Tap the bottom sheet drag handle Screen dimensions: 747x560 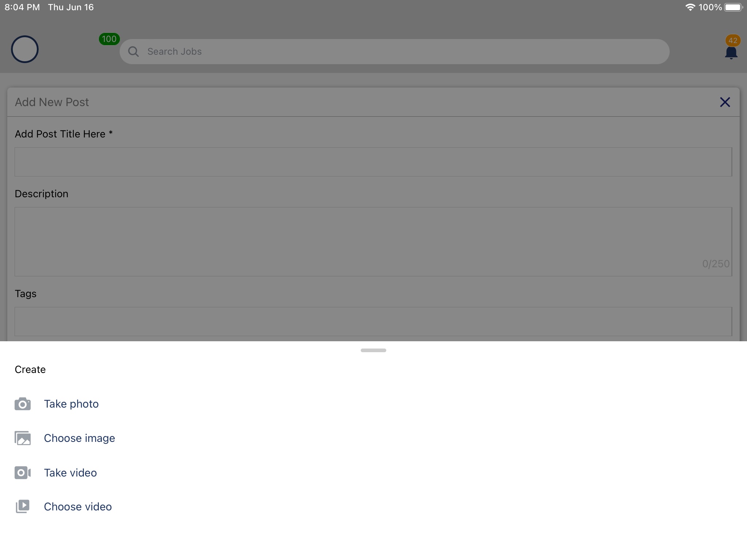click(373, 350)
